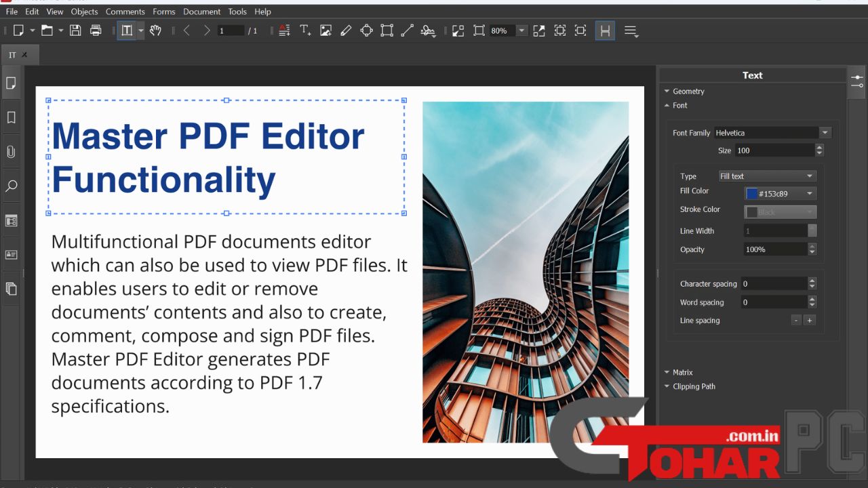Open the Type Fill text dropdown
Screen dimensions: 868x488
[x=767, y=176]
